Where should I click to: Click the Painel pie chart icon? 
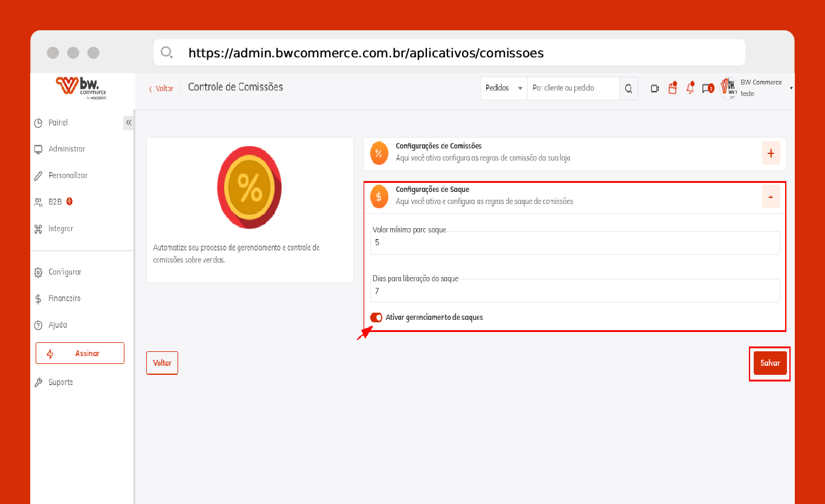[x=37, y=123]
